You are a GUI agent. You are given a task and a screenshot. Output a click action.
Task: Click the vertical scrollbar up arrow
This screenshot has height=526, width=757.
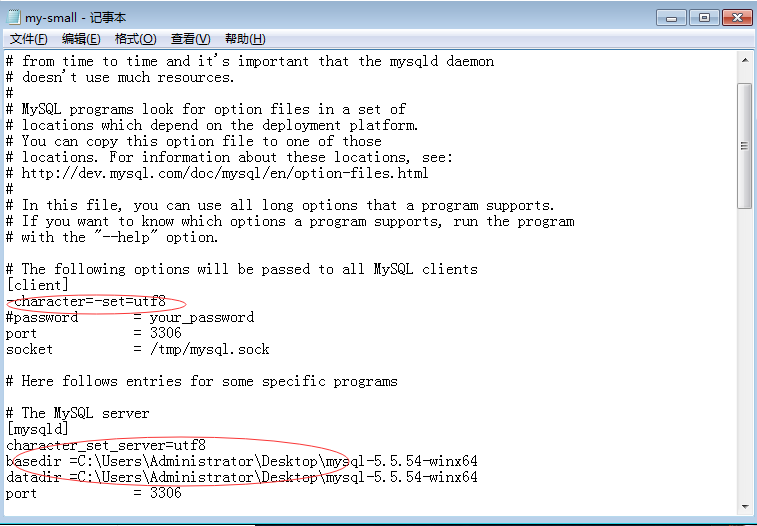click(745, 60)
